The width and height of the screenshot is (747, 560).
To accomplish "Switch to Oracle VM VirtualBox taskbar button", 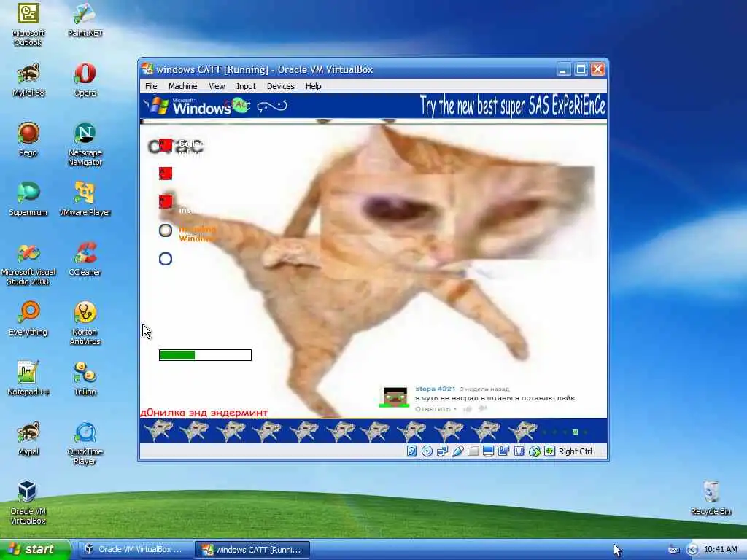I will [134, 550].
